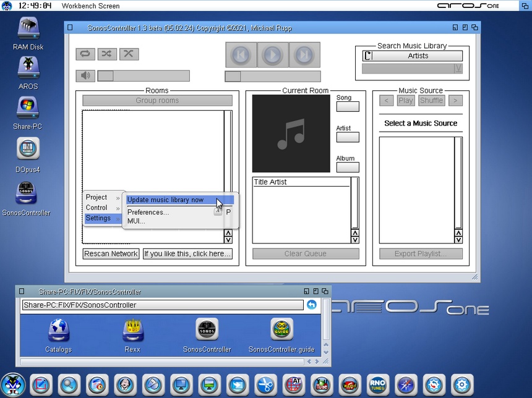Open the note editor dock icon

[x=41, y=385]
